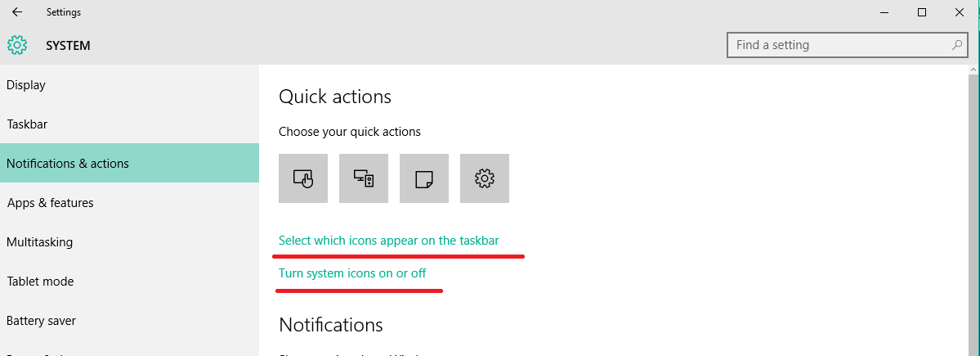Minimize the Settings window
Image resolution: width=980 pixels, height=356 pixels.
pyautogui.click(x=884, y=12)
